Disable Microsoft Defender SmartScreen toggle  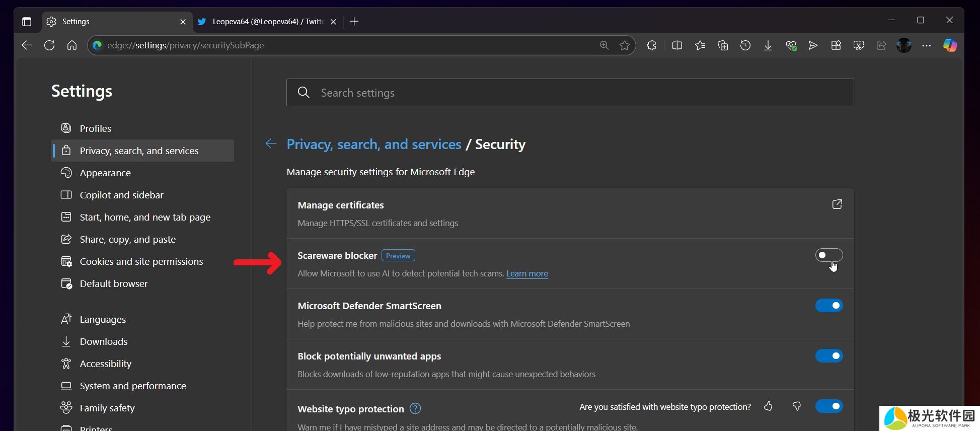[x=828, y=306]
